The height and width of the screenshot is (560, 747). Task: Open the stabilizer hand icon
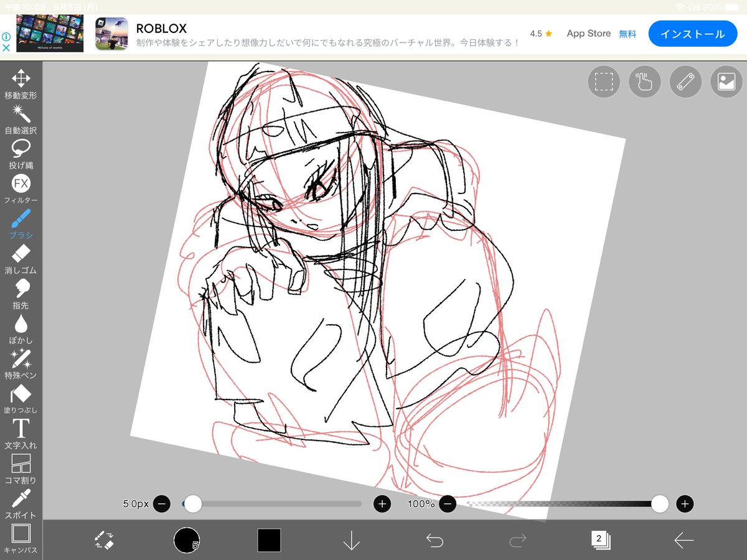[644, 82]
